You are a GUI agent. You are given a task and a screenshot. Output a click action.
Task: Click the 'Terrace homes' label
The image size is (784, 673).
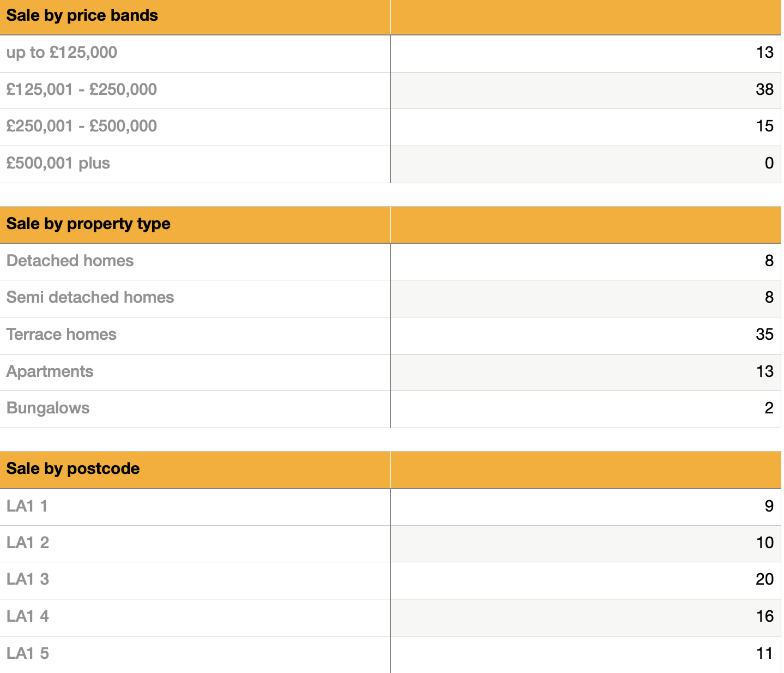tap(62, 334)
